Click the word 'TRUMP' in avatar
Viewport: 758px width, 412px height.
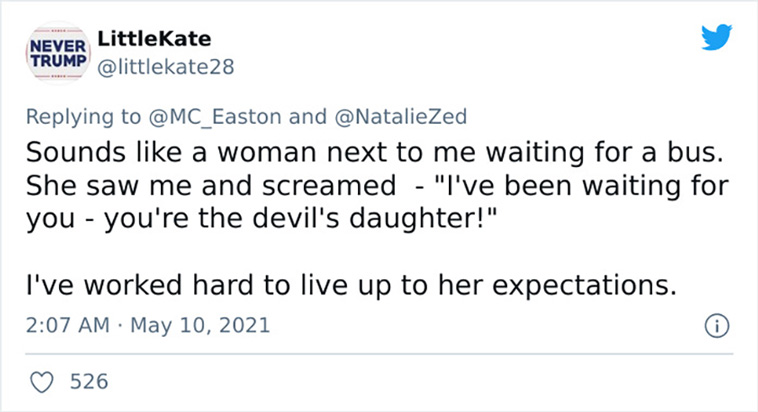click(x=58, y=61)
